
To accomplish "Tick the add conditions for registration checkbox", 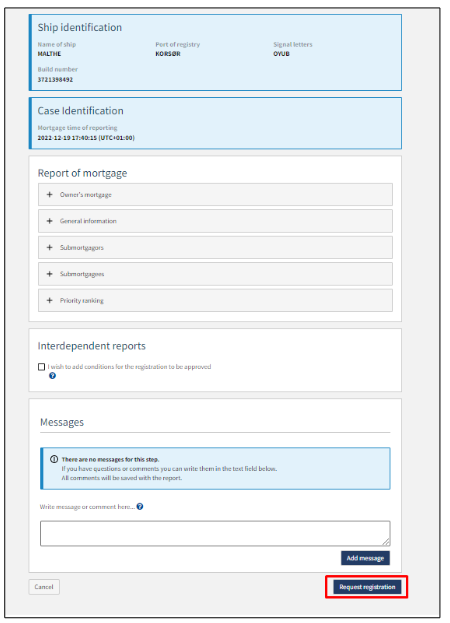I will point(41,367).
